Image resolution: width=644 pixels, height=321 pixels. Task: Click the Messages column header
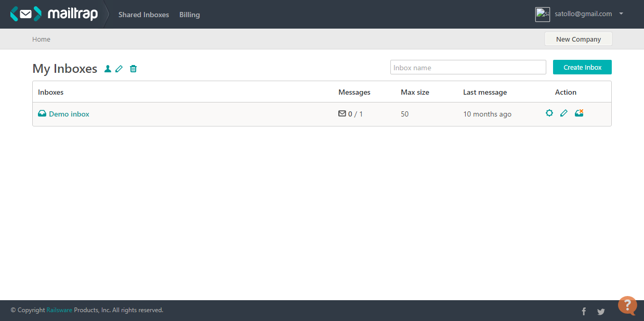pyautogui.click(x=354, y=92)
